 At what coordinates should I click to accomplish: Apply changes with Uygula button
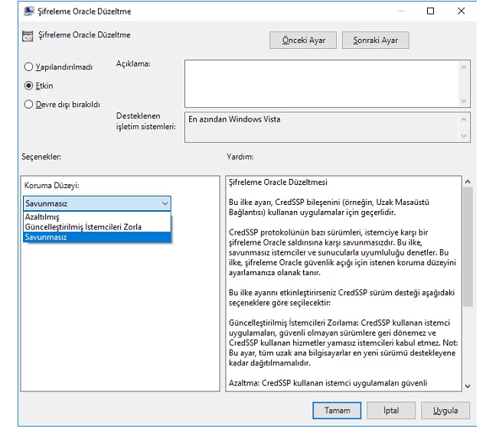click(x=445, y=411)
